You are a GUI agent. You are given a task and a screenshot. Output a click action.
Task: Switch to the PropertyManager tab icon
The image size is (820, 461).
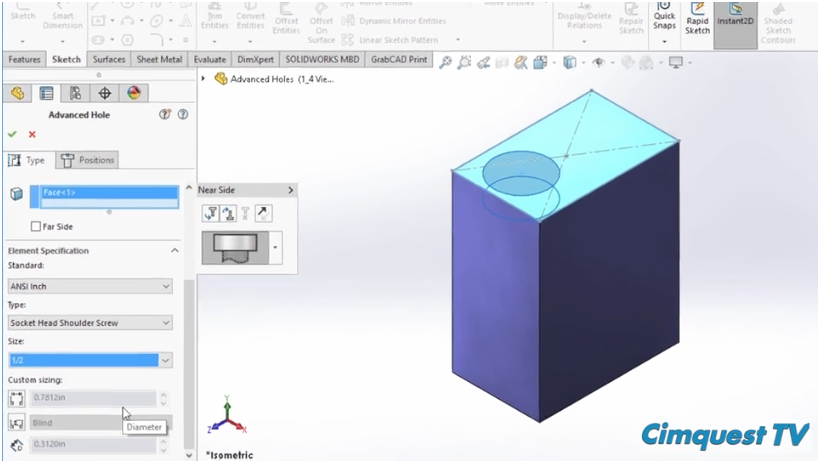pyautogui.click(x=47, y=93)
